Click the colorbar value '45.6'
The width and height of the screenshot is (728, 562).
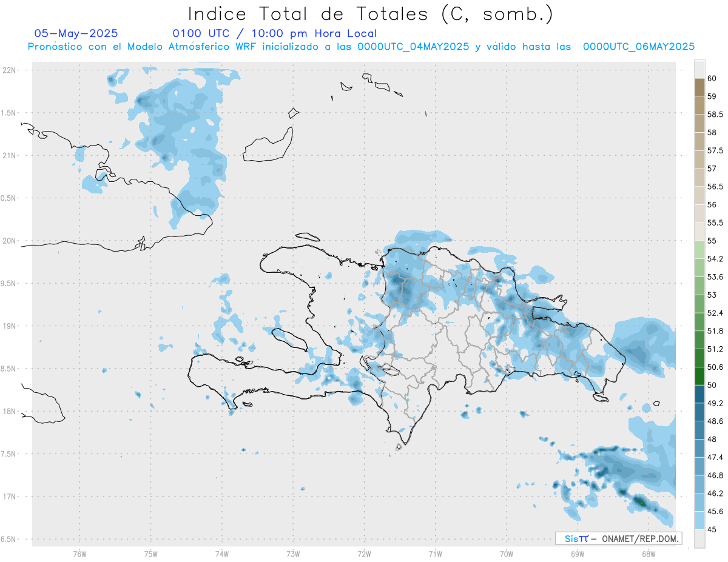click(x=715, y=511)
